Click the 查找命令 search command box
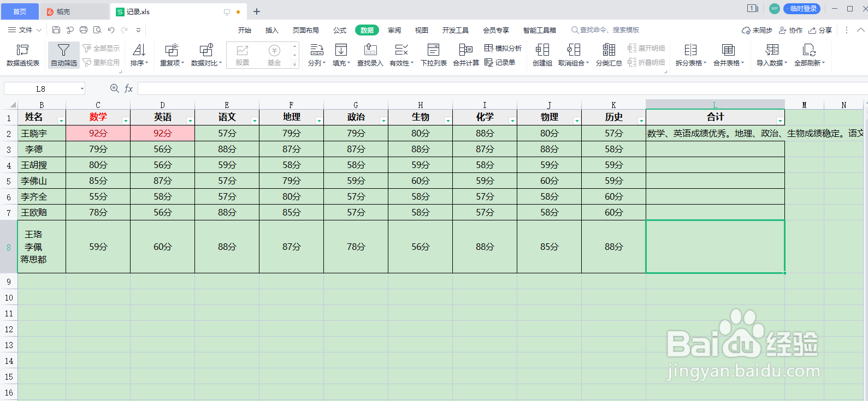Screen dimensions: 868x401 605,30
